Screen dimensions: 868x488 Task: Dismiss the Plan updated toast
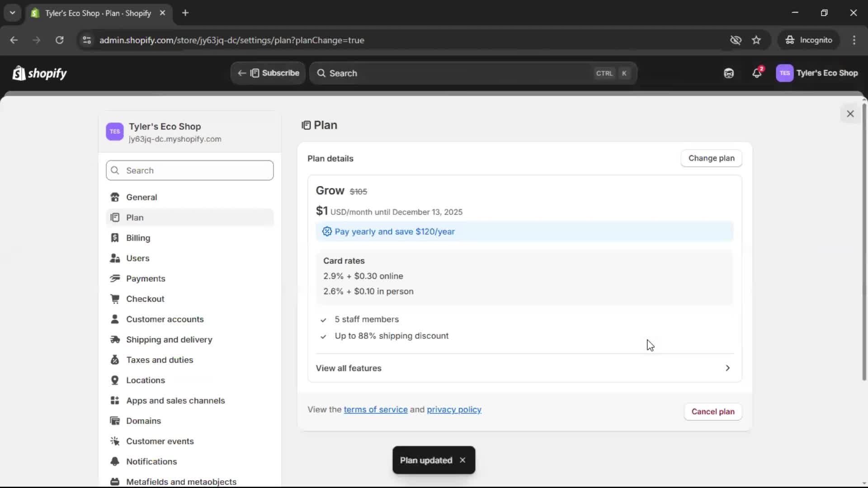(x=462, y=460)
